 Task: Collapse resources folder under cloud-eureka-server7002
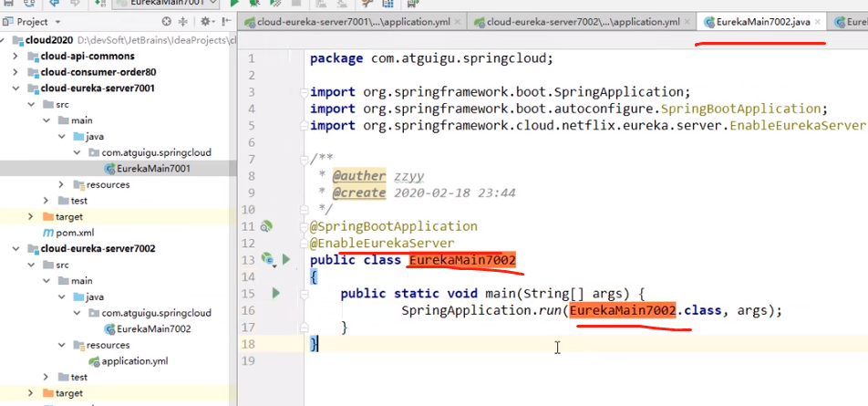pos(61,345)
